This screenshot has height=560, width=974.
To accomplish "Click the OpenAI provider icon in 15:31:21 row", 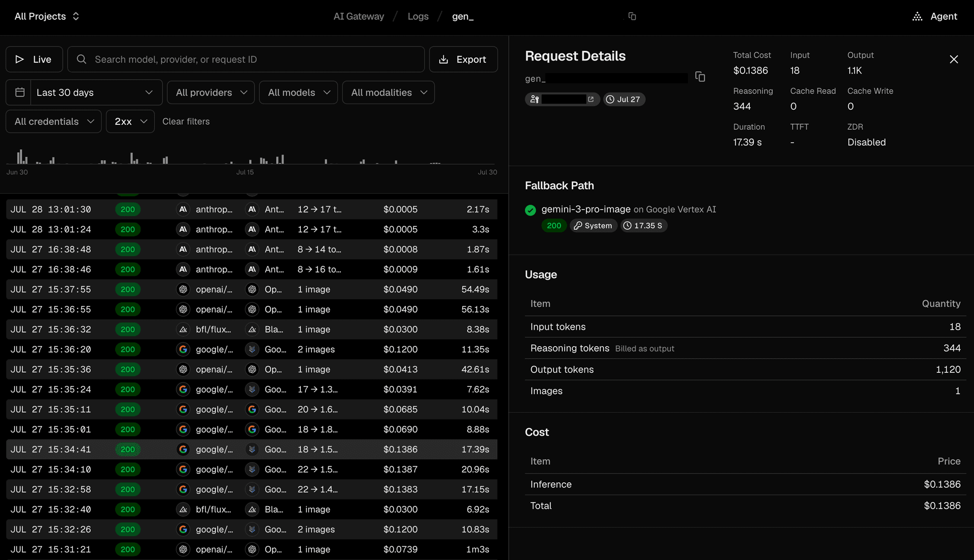I will pos(252,549).
